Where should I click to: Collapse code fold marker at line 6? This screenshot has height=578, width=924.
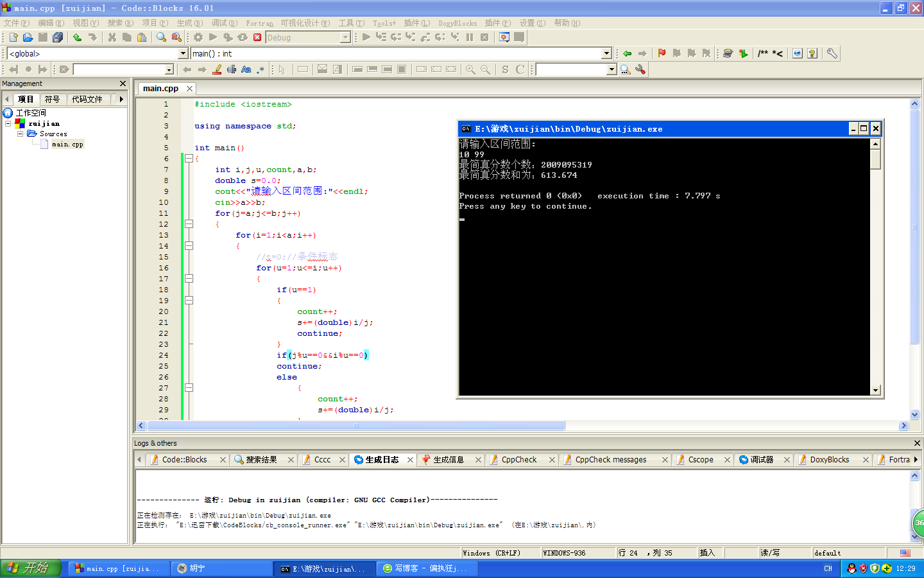(x=189, y=159)
